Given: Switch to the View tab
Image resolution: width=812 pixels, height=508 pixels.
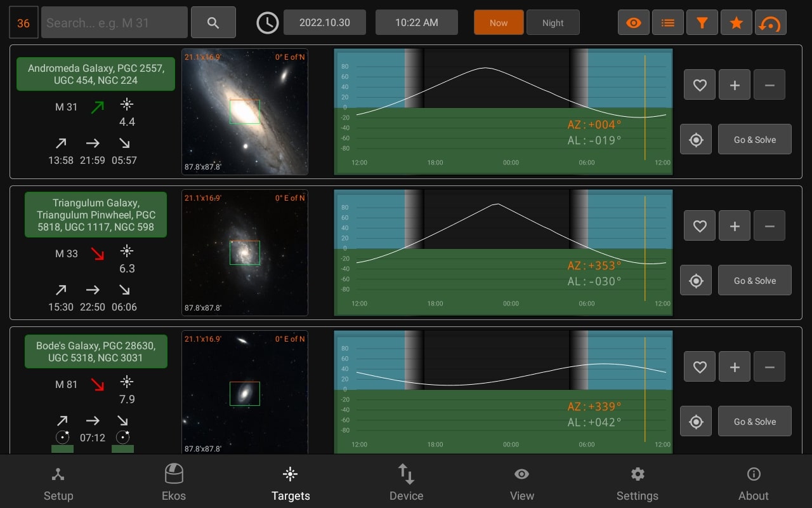Looking at the screenshot, I should (x=522, y=483).
